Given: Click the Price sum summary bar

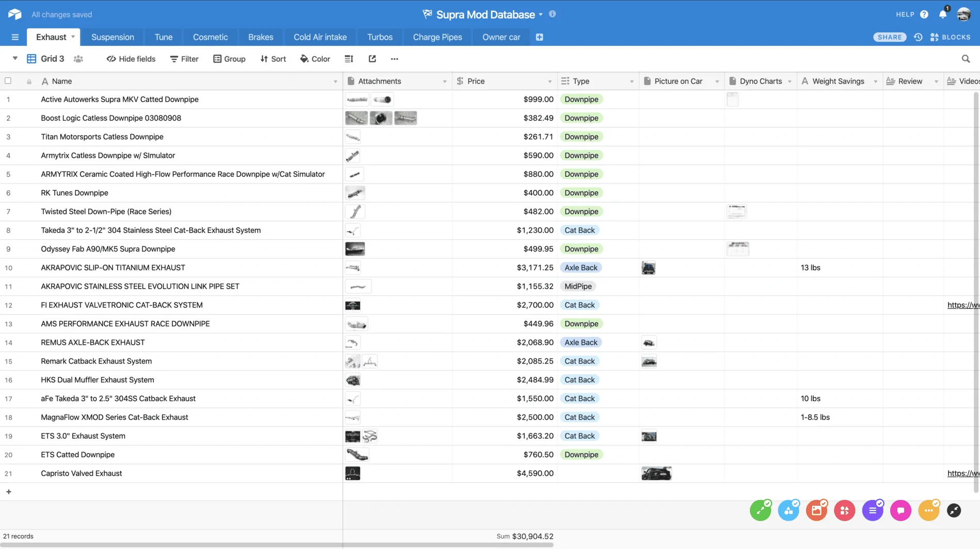Looking at the screenshot, I should tap(525, 536).
